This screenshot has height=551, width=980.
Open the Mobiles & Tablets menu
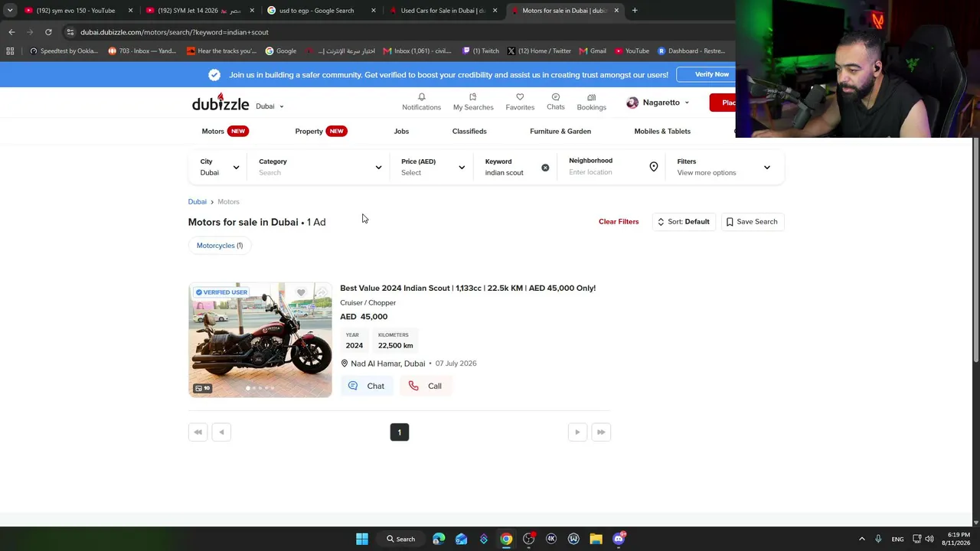(x=662, y=132)
